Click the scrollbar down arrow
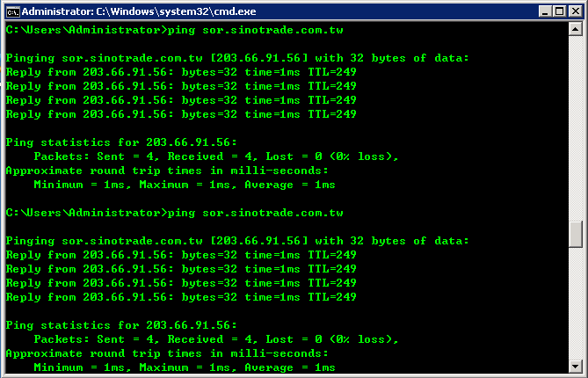This screenshot has width=588, height=378. pyautogui.click(x=575, y=367)
